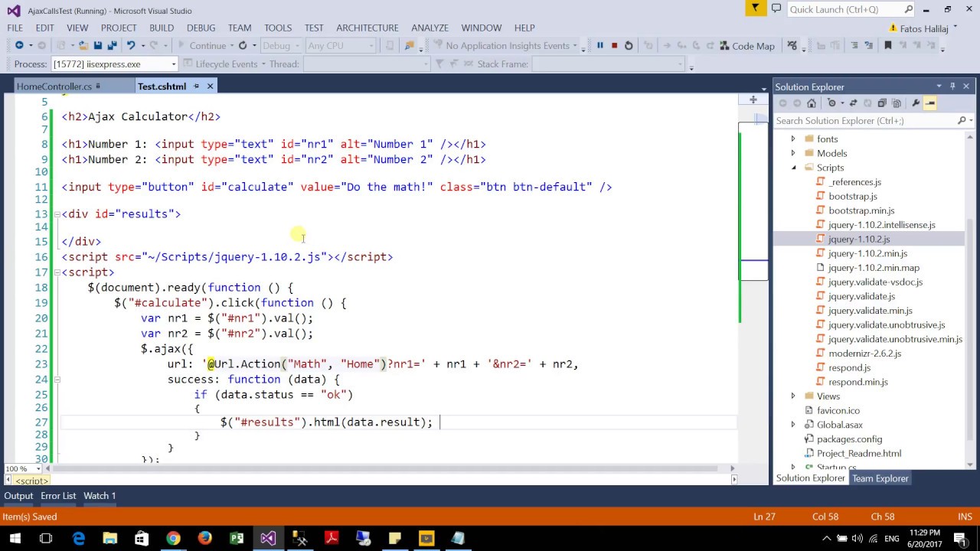Select jquery.validate.js in Solution Explorer
Screen dimensions: 980x551
(x=861, y=296)
